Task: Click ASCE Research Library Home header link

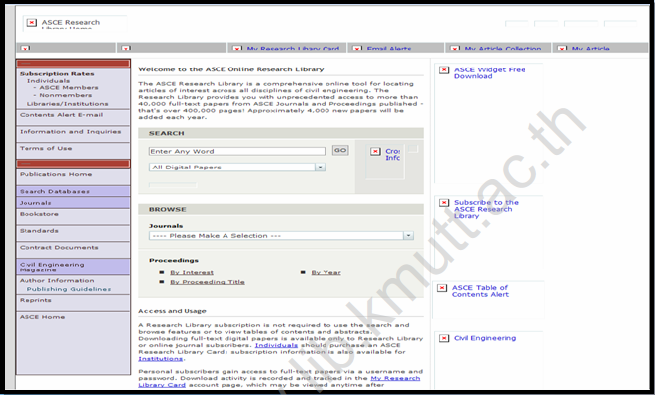Action: click(x=71, y=24)
